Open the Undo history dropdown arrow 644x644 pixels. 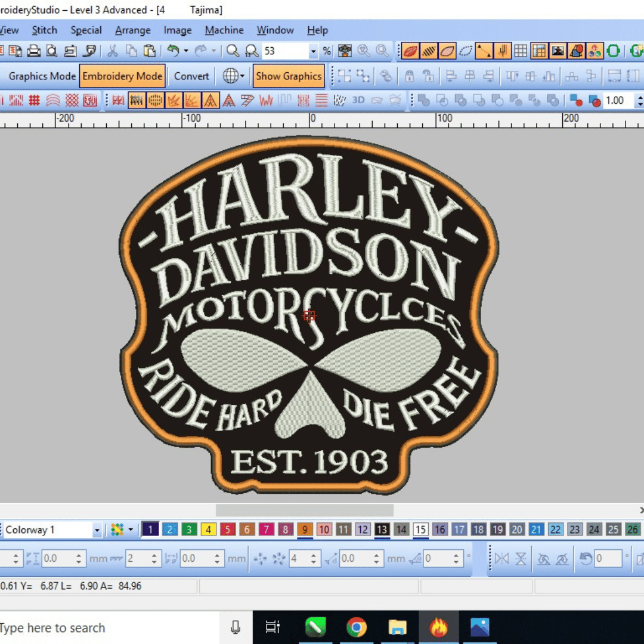[186, 51]
